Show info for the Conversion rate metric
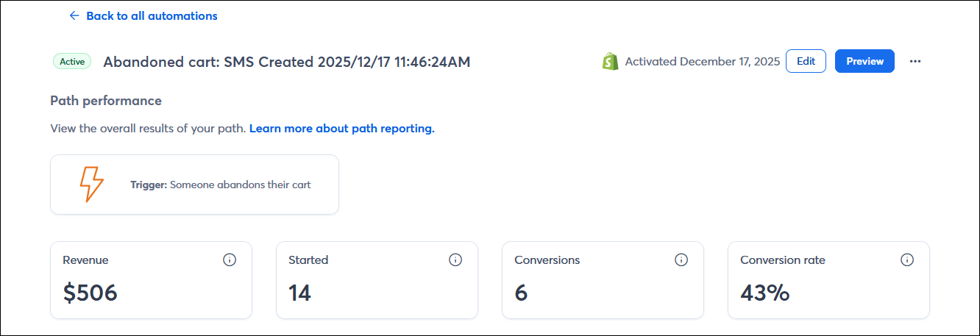 [907, 260]
